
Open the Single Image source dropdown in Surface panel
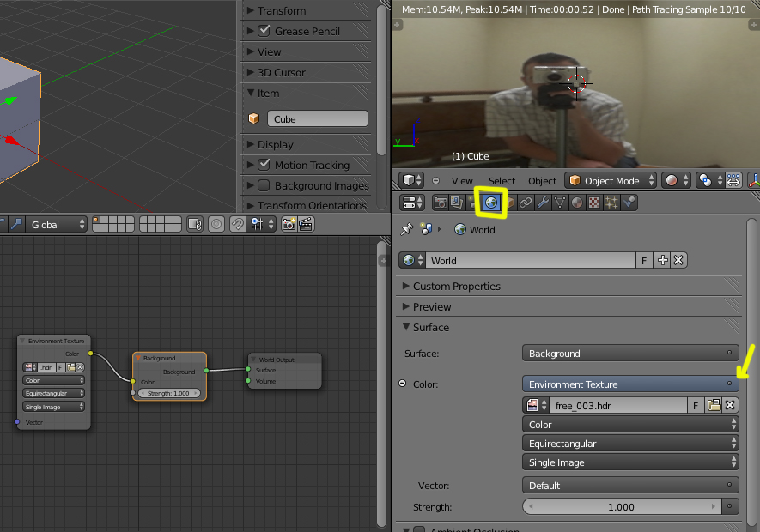(x=630, y=462)
